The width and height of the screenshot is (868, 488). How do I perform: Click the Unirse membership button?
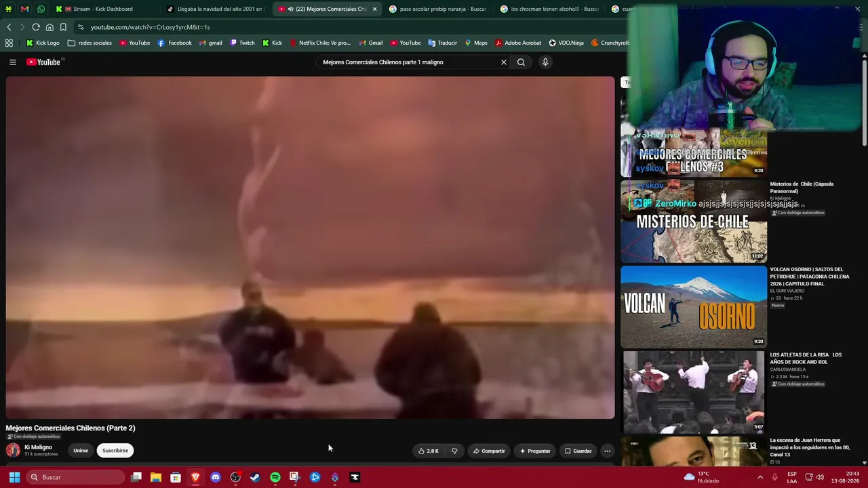(x=81, y=451)
